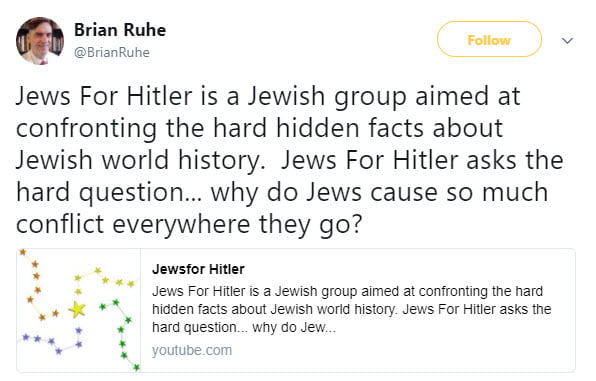
Task: Open the youtube.com domain link
Action: click(x=192, y=350)
